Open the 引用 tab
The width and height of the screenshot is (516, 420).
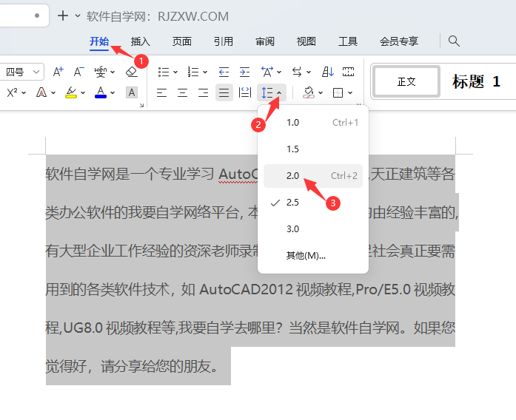(x=224, y=41)
